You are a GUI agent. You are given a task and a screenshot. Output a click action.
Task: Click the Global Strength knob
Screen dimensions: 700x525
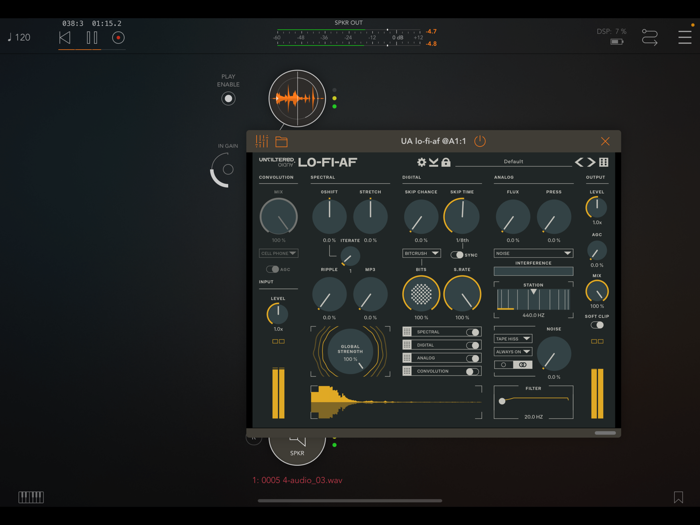tap(350, 352)
